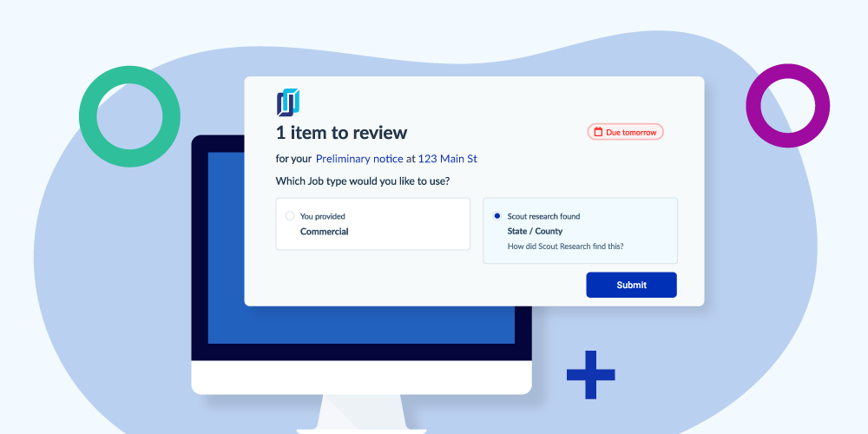Click the "Due tomorrow" badge text
Screen dimensions: 868x434
click(632, 132)
